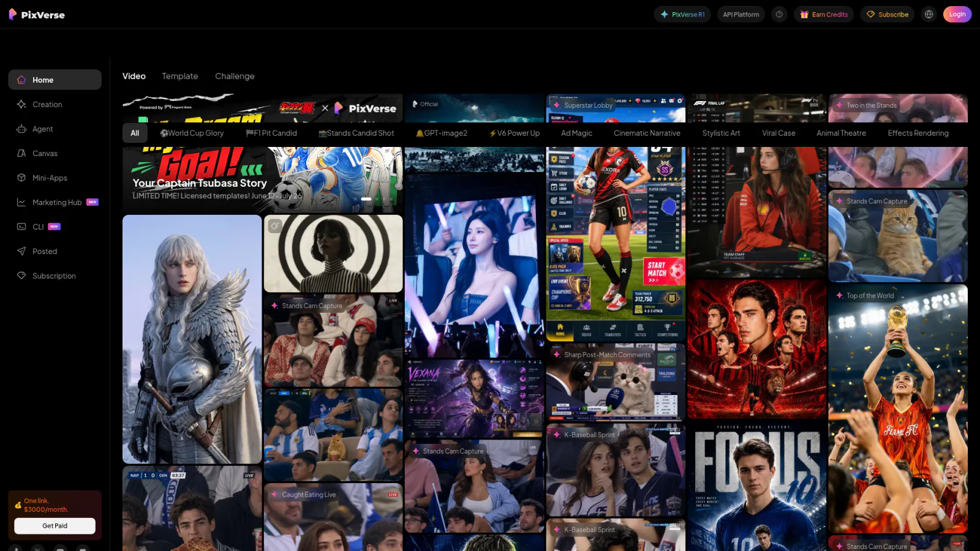The width and height of the screenshot is (980, 551).
Task: Switch to the Template tab
Action: [x=180, y=76]
